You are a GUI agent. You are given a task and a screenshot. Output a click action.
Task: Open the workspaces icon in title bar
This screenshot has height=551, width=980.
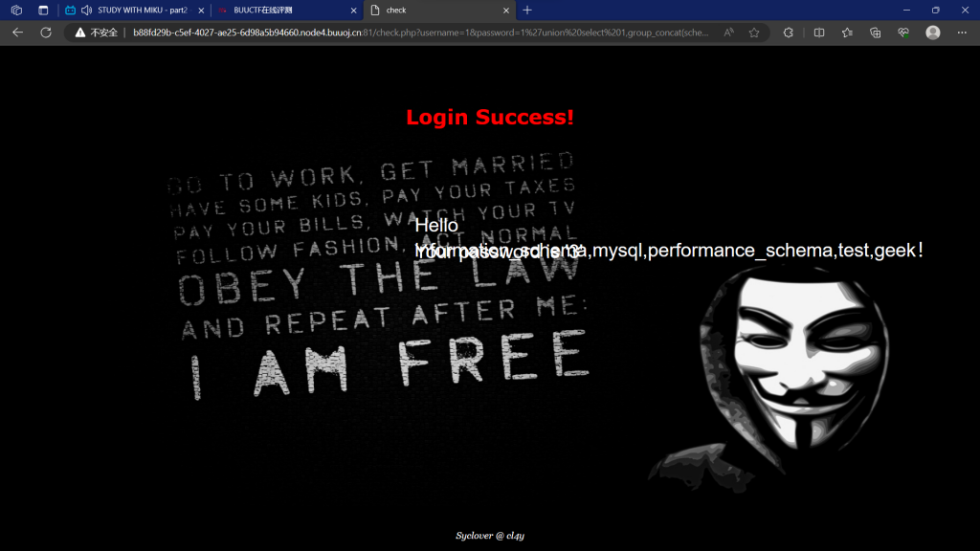17,10
